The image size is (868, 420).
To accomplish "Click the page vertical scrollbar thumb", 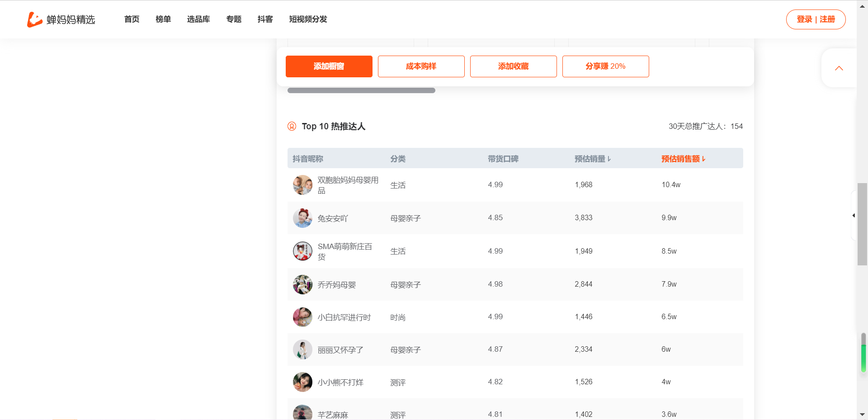I will 862,224.
